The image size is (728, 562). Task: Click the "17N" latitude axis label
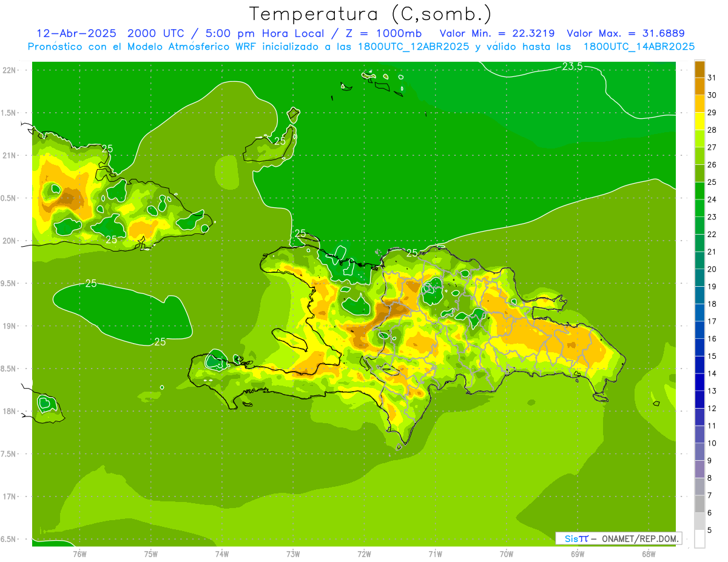[9, 497]
